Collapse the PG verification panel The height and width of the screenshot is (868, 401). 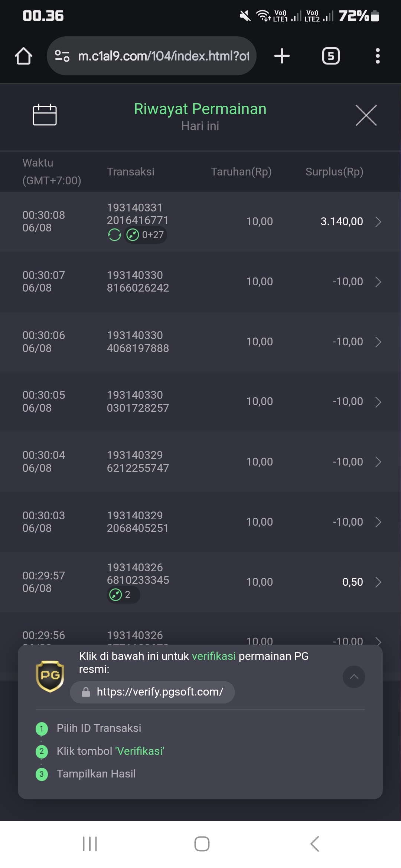click(354, 677)
